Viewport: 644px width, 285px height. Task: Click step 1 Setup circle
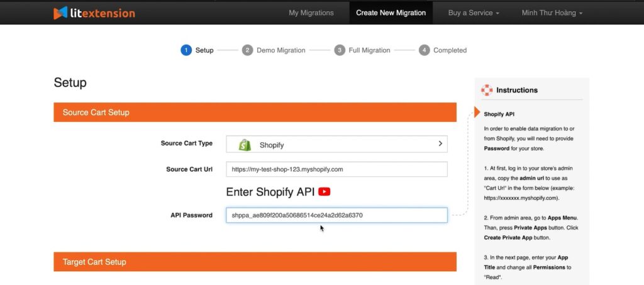(x=186, y=50)
